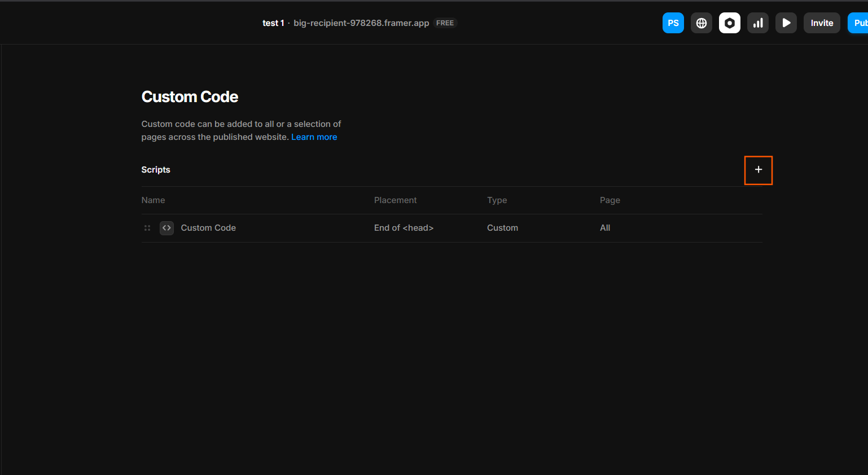Click the Name column header
Viewport: 868px width, 475px height.
pos(154,200)
